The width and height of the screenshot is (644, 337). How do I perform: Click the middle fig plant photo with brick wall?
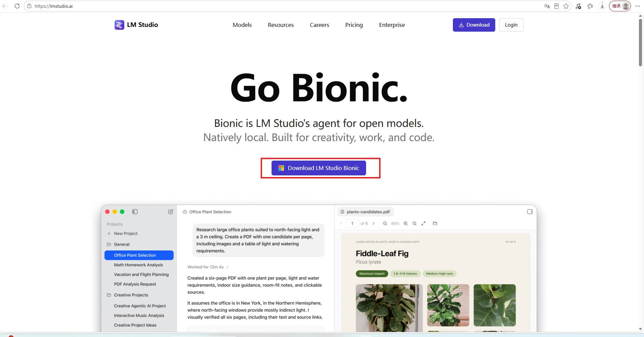point(448,305)
